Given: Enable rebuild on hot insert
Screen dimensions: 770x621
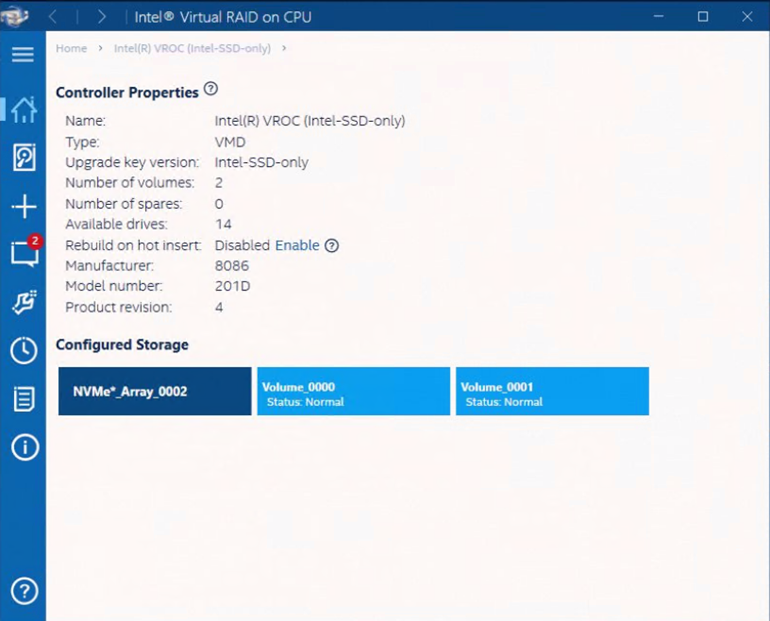Looking at the screenshot, I should coord(297,246).
